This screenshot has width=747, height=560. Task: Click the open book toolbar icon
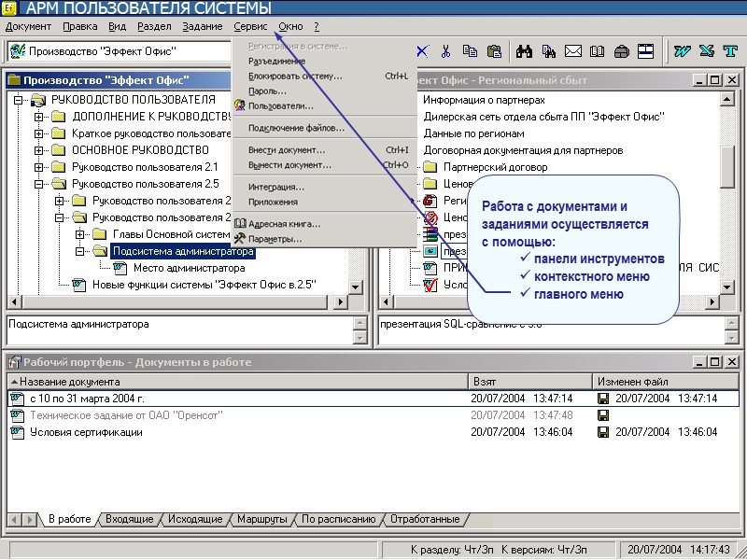pyautogui.click(x=597, y=51)
